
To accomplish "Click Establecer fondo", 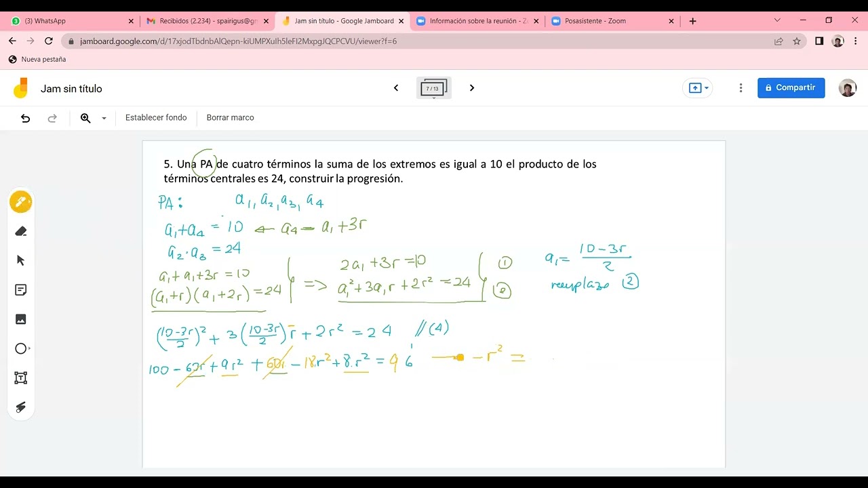I will pos(156,118).
